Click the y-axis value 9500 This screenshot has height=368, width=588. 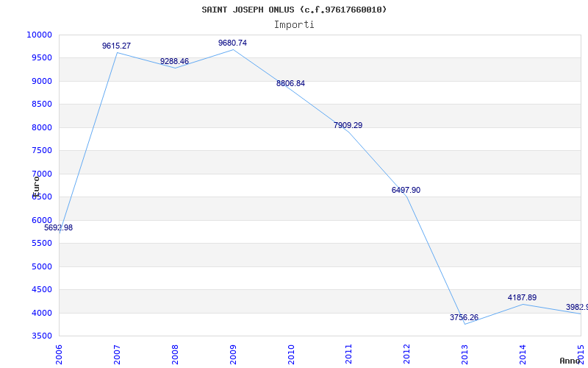pos(41,58)
